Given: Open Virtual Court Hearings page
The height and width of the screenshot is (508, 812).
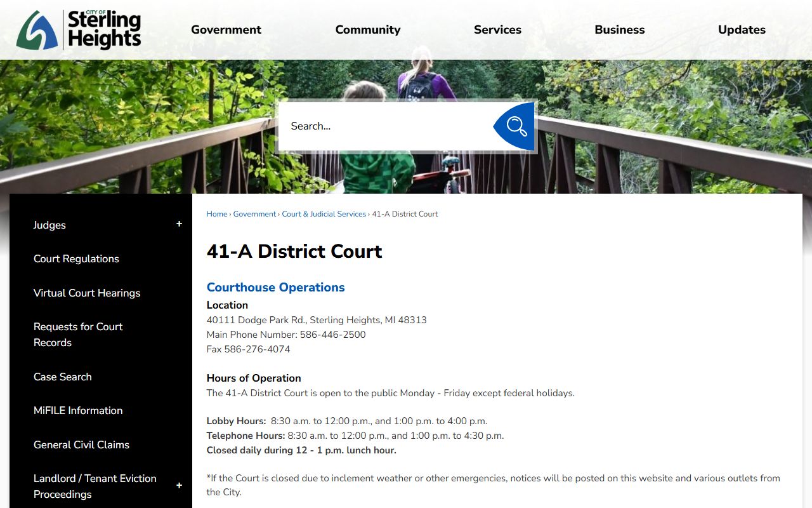Looking at the screenshot, I should coord(87,293).
